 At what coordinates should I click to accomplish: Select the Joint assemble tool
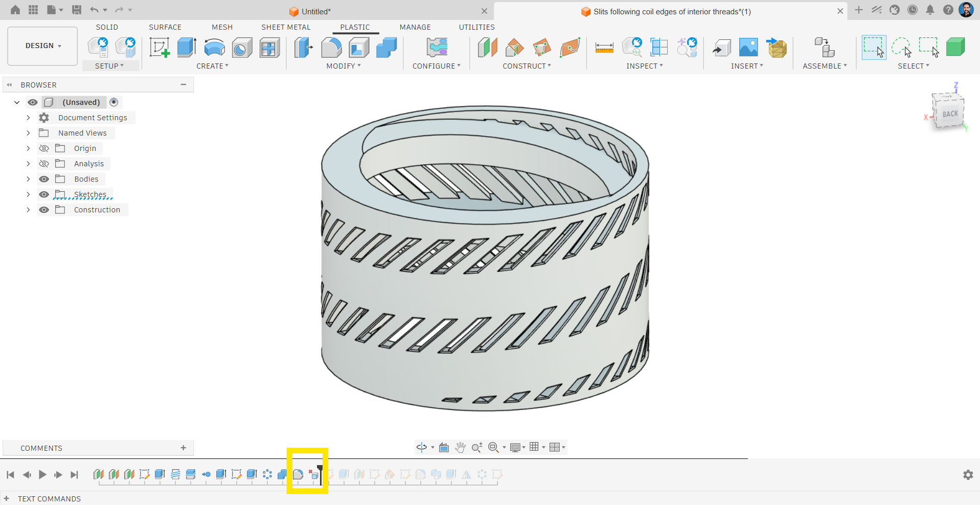[x=824, y=48]
